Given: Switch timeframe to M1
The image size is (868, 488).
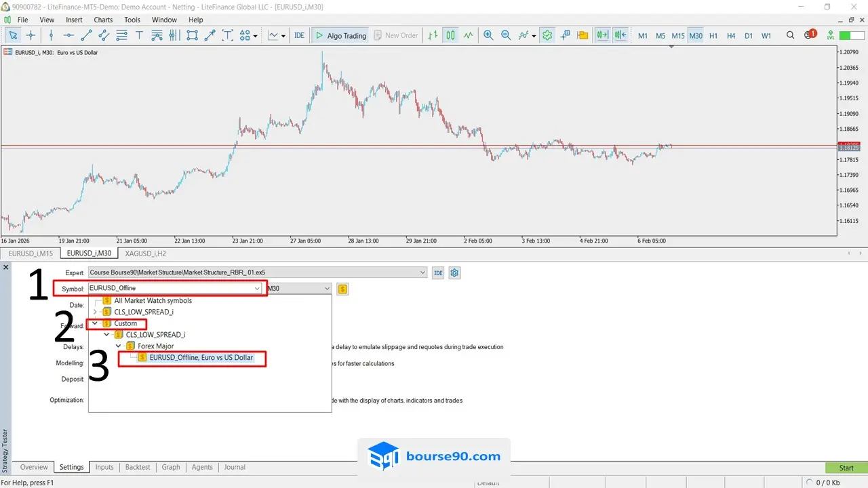Looking at the screenshot, I should tap(643, 36).
